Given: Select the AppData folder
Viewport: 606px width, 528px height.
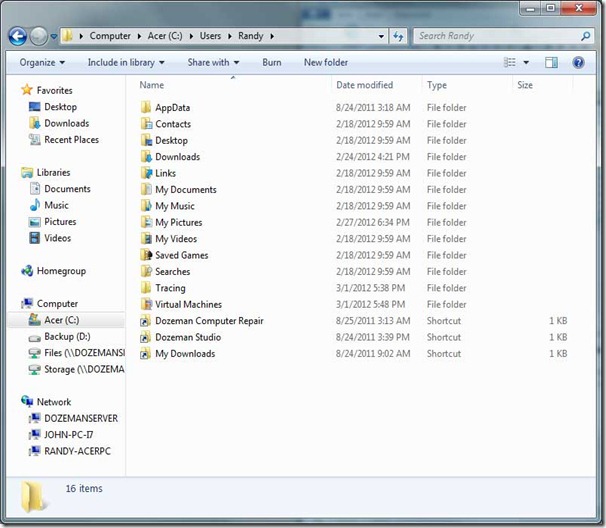Looking at the screenshot, I should pyautogui.click(x=172, y=108).
